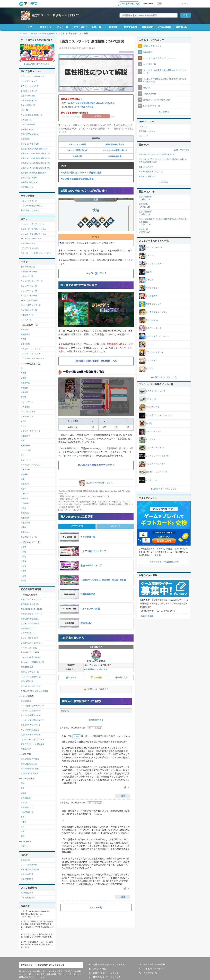Open the 逆水寒 game icon
Image resolution: width=210 pixels, height=980 pixels.
click(142, 272)
